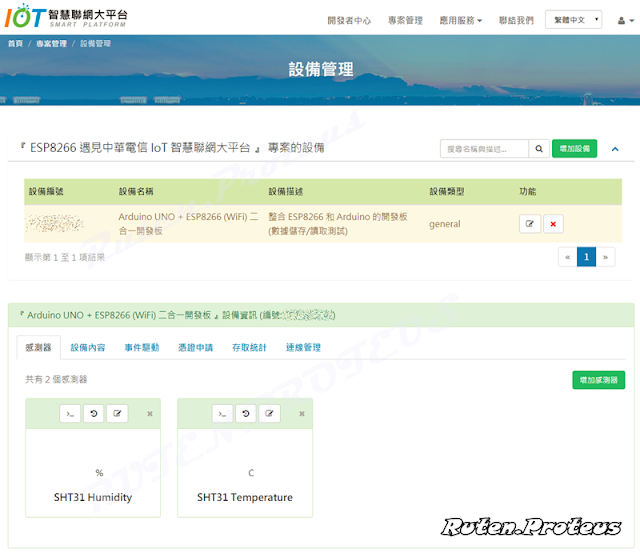This screenshot has height=553, width=640.
Task: Go to 首頁 breadcrumb link
Action: click(x=16, y=44)
